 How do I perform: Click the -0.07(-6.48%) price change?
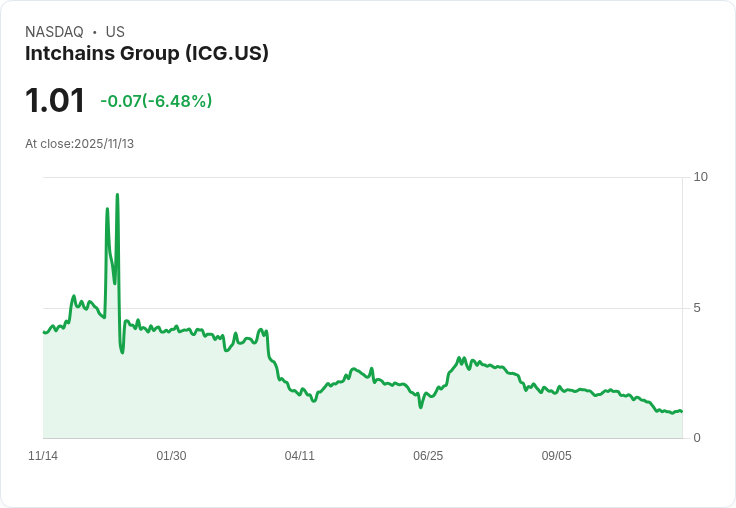(156, 101)
